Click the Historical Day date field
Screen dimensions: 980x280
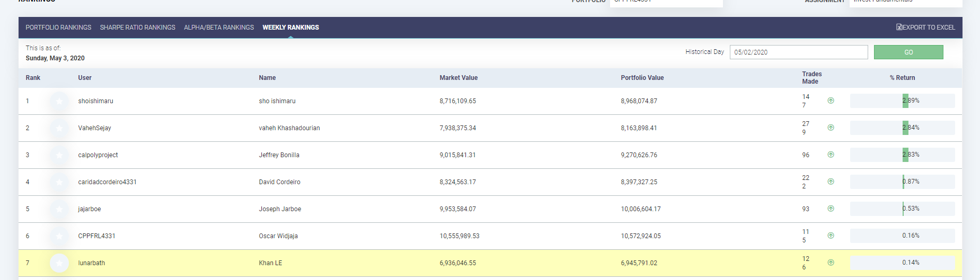click(799, 52)
